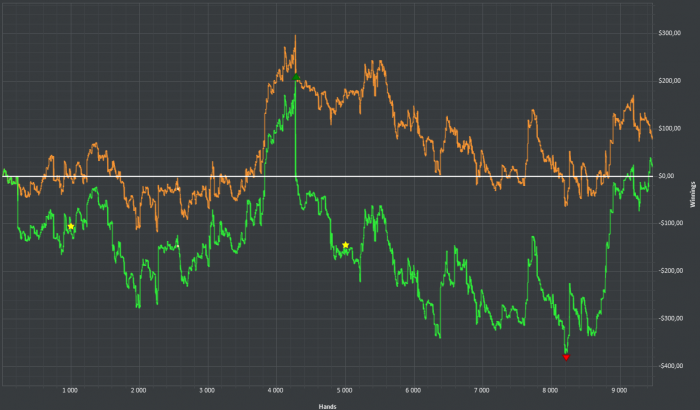Click the 3 000 hands tick label
Image resolution: width=700 pixels, height=410 pixels.
coord(207,390)
